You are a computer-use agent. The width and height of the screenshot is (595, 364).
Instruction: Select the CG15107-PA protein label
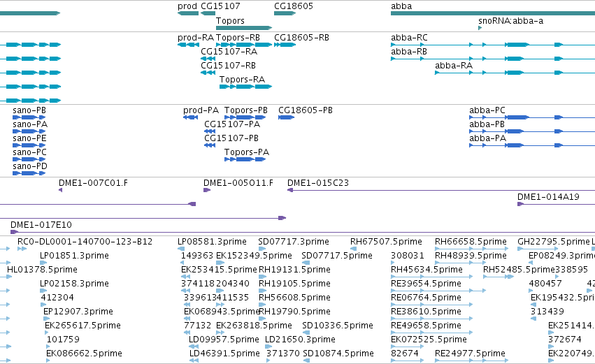(x=232, y=124)
